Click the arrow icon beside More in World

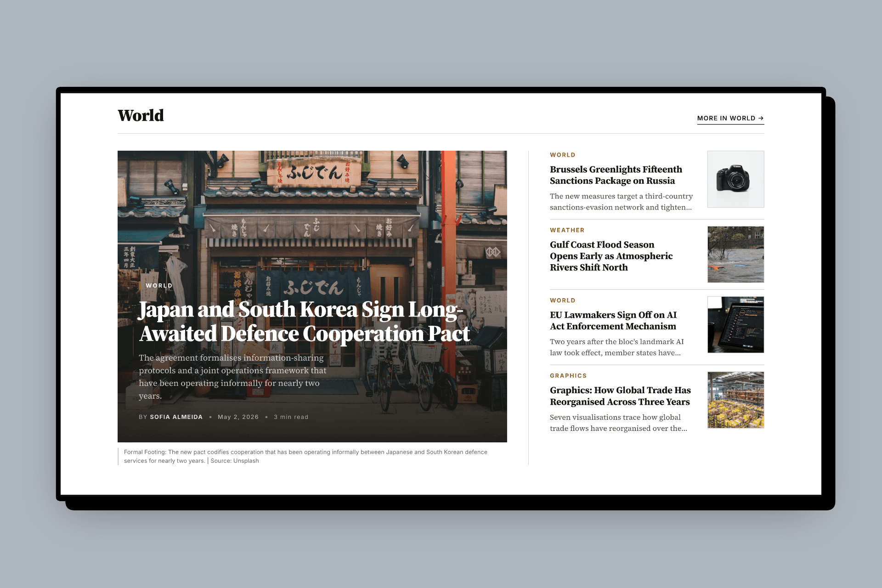[761, 118]
